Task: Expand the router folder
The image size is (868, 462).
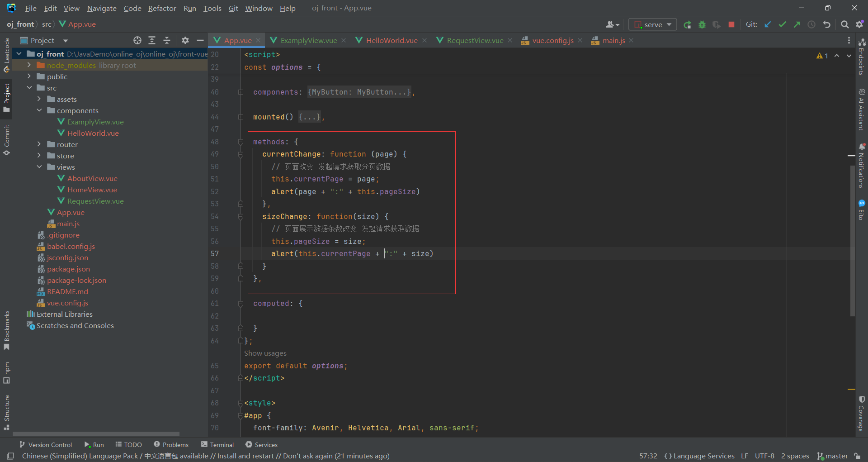Action: point(39,144)
